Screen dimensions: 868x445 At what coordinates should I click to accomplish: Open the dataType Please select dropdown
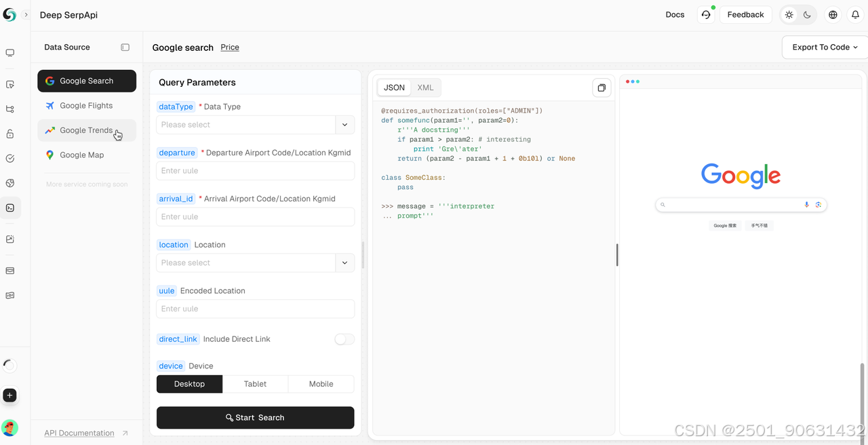pyautogui.click(x=246, y=125)
